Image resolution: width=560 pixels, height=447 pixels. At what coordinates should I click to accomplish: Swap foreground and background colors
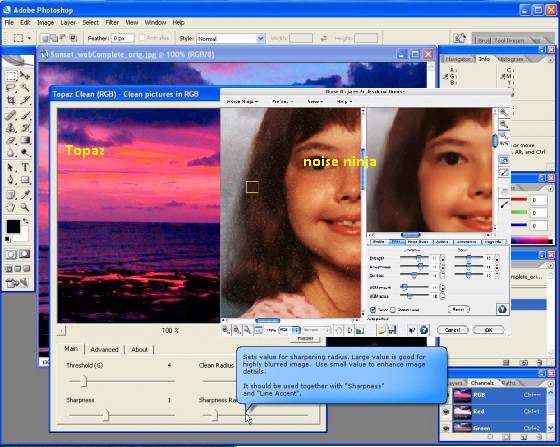pyautogui.click(x=25, y=221)
